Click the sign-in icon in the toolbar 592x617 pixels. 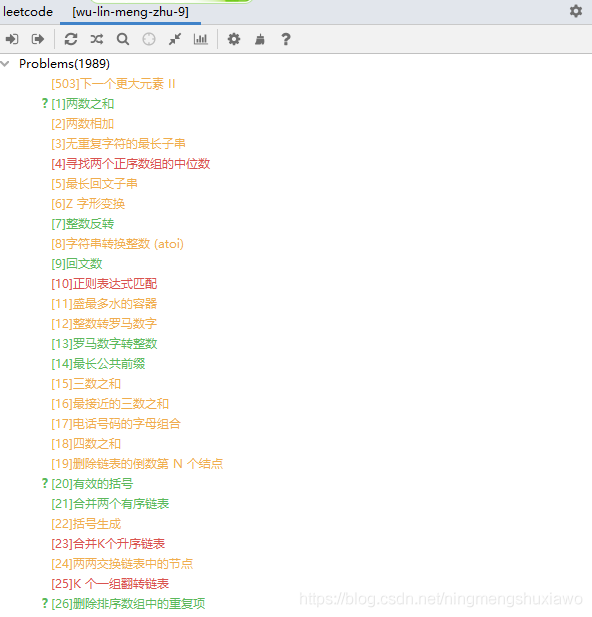[12, 39]
